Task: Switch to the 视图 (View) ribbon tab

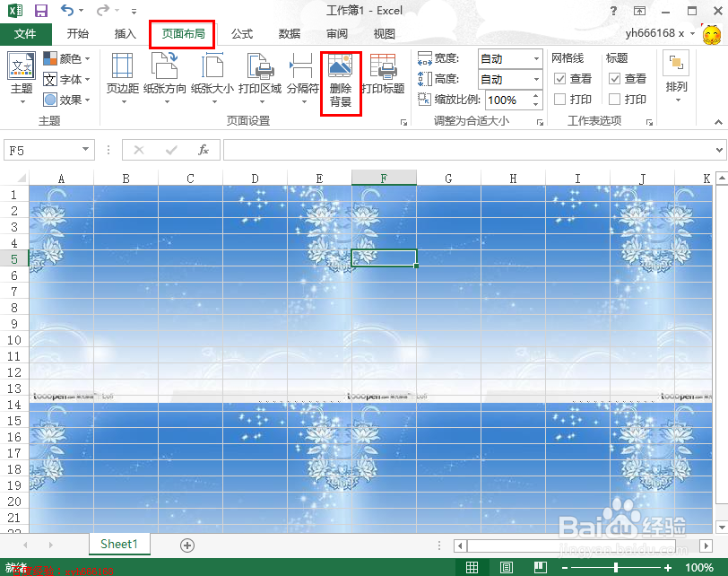Action: 384,33
